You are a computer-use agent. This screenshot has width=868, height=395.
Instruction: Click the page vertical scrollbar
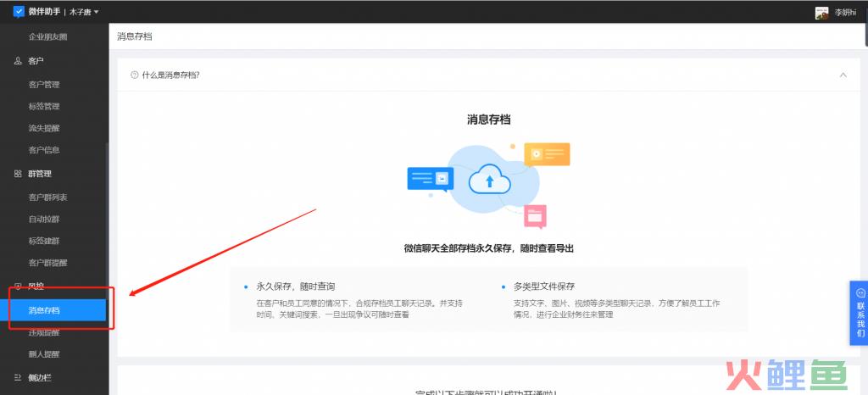pyautogui.click(x=865, y=33)
